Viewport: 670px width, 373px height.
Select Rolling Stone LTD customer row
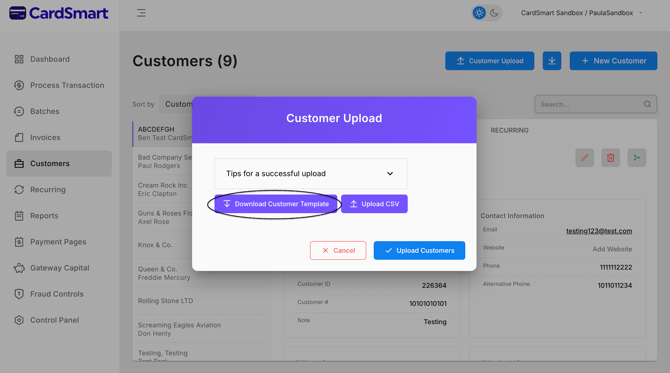point(200,301)
